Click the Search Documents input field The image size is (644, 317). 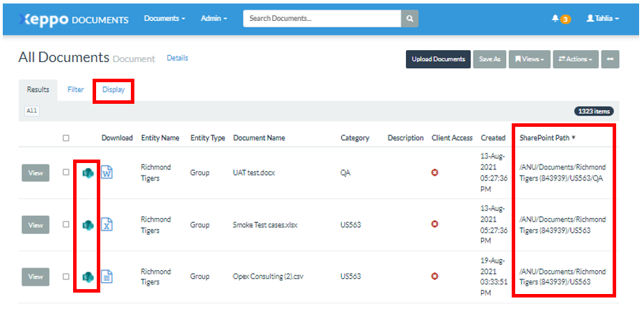[x=322, y=19]
